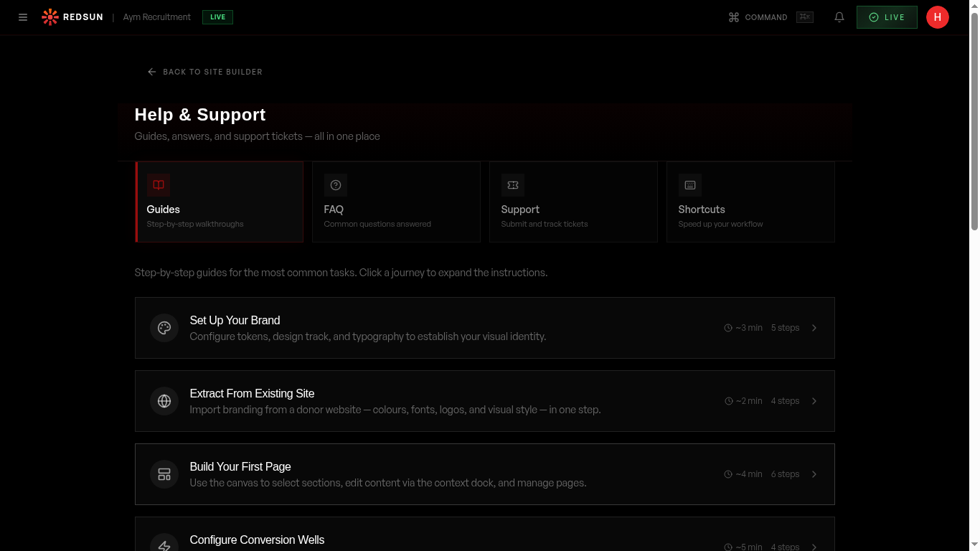Expand the Configure Conversion Wells guide
This screenshot has width=980, height=551.
485,540
